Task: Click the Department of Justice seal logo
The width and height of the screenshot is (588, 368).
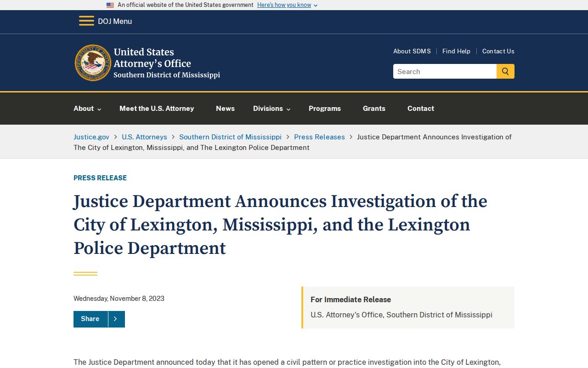Action: 93,63
